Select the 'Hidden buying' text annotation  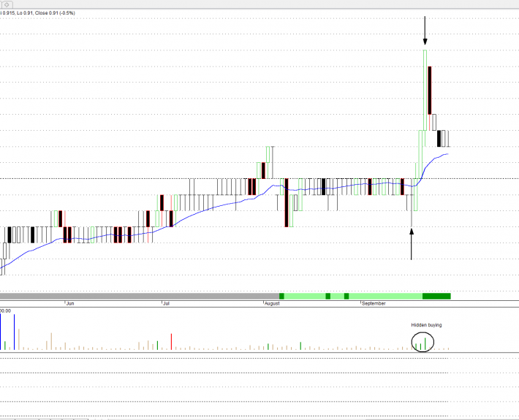point(425,325)
